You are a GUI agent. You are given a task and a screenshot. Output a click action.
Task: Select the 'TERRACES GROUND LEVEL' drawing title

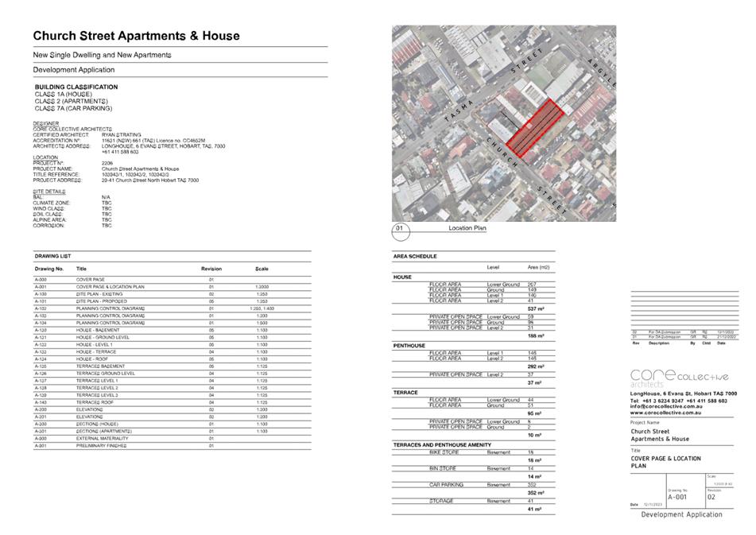click(x=106, y=374)
